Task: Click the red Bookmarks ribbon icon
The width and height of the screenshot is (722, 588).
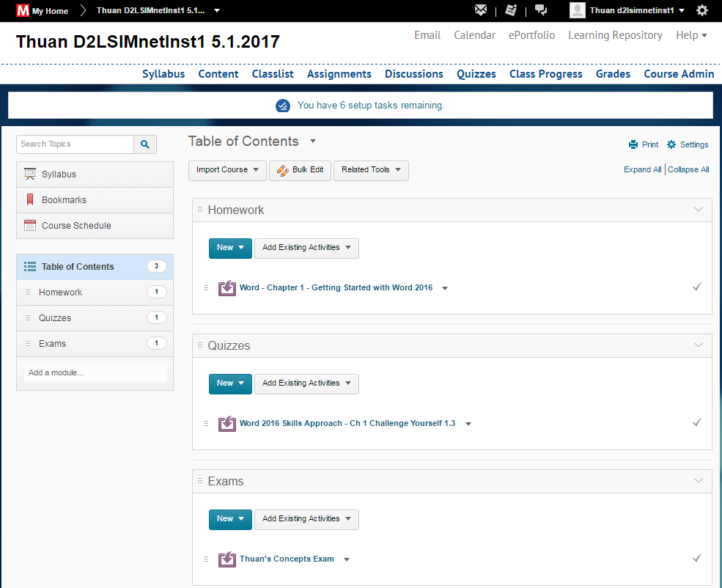Action: pyautogui.click(x=30, y=199)
